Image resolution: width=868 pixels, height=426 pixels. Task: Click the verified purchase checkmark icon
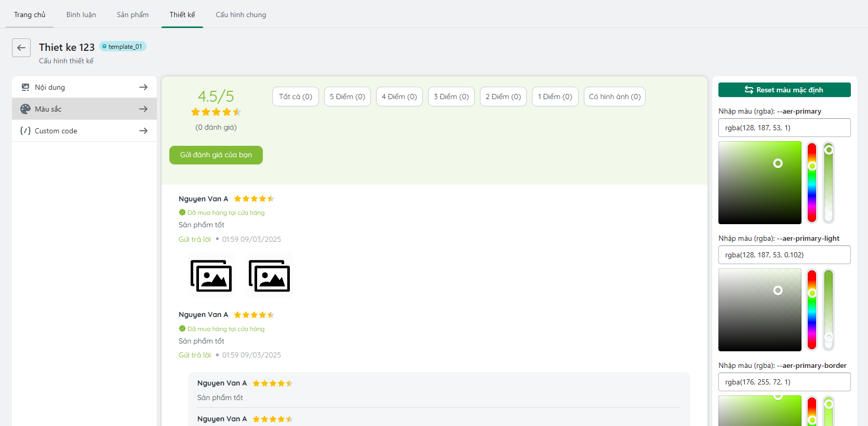182,212
